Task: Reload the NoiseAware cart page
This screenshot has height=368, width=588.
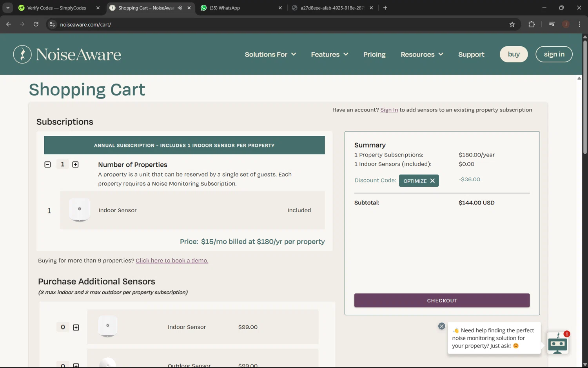Action: click(36, 24)
